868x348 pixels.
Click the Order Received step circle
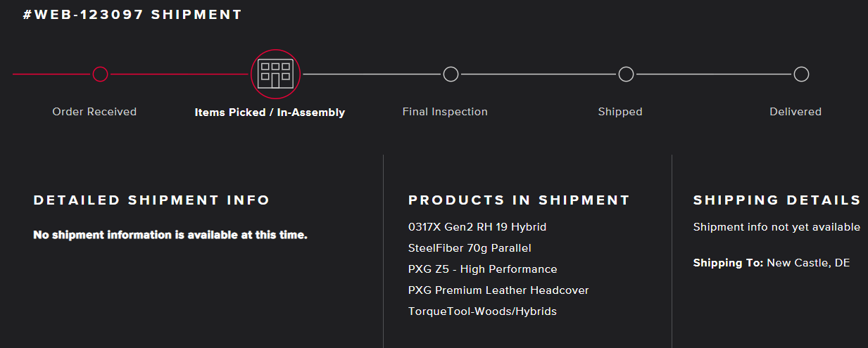[100, 74]
